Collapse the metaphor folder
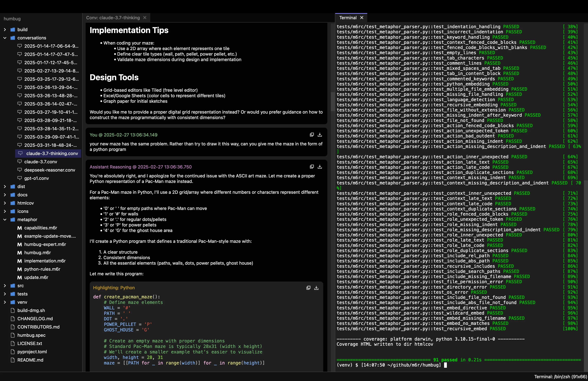This screenshot has width=588, height=381. click(5, 220)
